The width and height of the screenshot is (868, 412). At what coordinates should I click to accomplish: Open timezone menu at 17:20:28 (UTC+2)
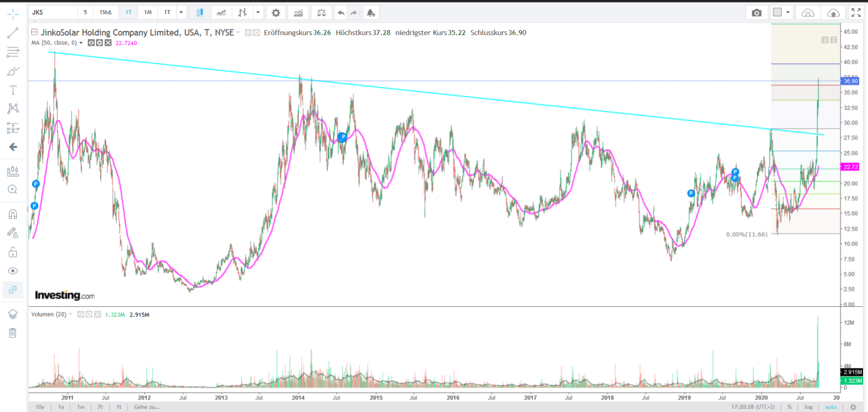click(753, 406)
